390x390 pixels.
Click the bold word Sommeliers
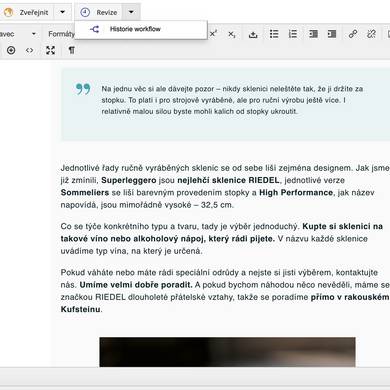[85, 193]
